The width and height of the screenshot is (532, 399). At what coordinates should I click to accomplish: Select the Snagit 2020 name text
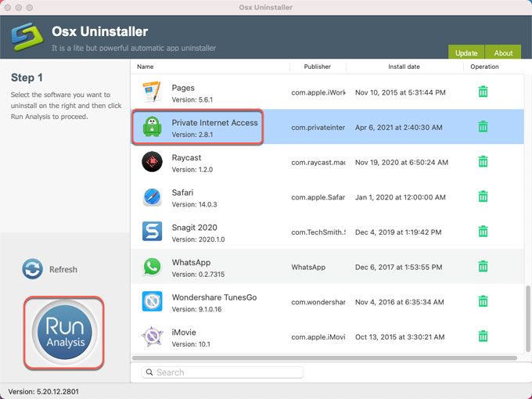point(194,228)
